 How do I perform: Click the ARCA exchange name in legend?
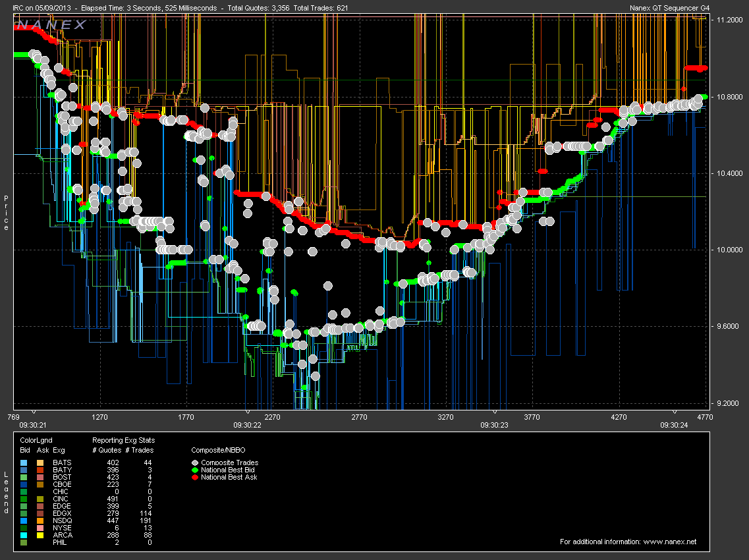63,535
